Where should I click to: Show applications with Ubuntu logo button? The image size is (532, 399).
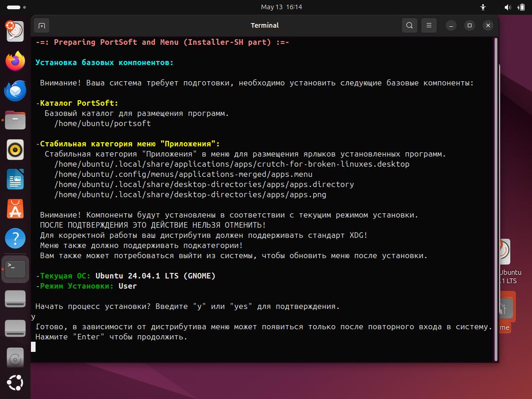point(15,383)
